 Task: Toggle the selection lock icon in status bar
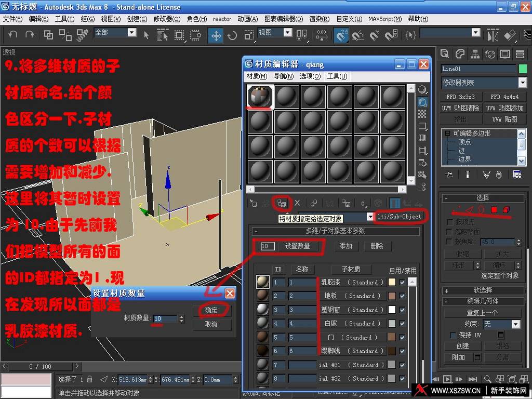(89, 379)
